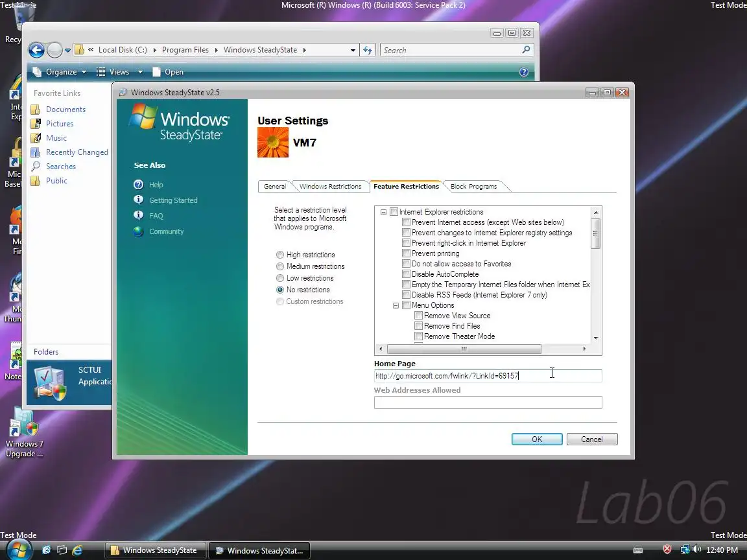Toggle the Prevent printing checkbox
747x560 pixels.
pos(407,253)
